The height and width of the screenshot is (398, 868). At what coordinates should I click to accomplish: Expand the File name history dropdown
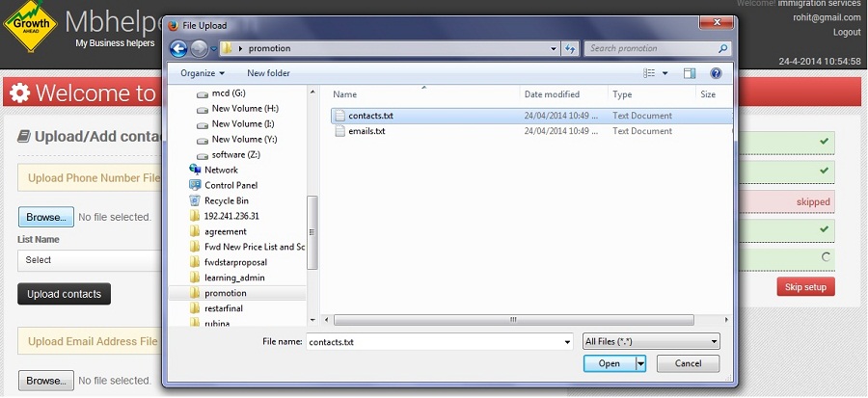pos(566,341)
